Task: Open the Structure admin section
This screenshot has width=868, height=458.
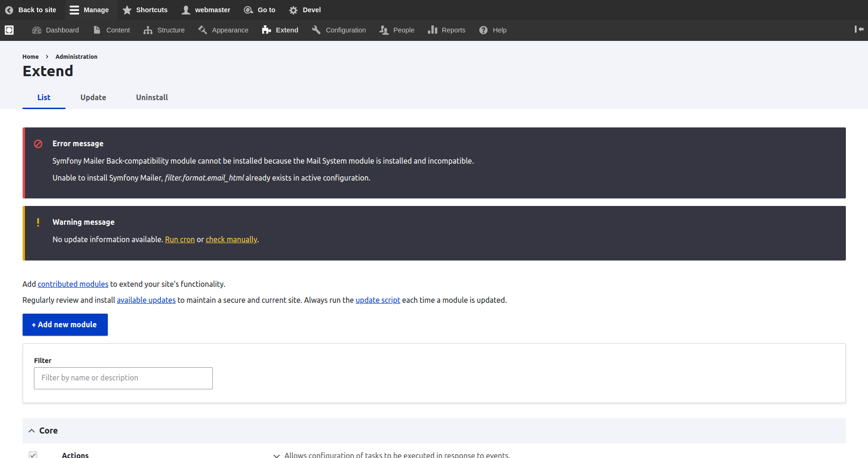Action: (x=164, y=30)
